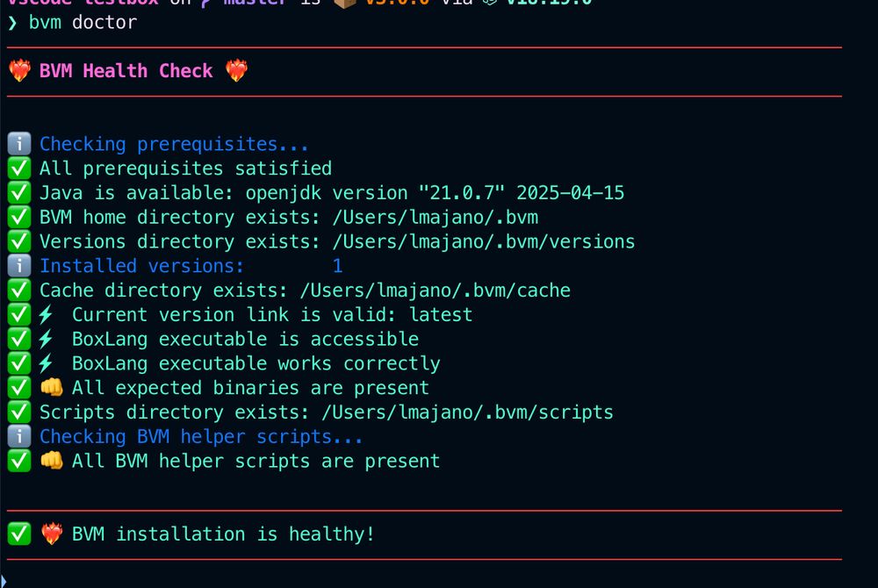Screen dimensions: 878x588
Task: Click the heart emoji left of 'BVM Health Check'
Action: point(19,70)
